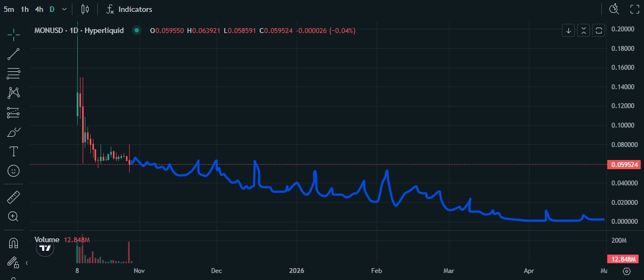
Task: Toggle lock all drawing tools
Action: coord(13,262)
